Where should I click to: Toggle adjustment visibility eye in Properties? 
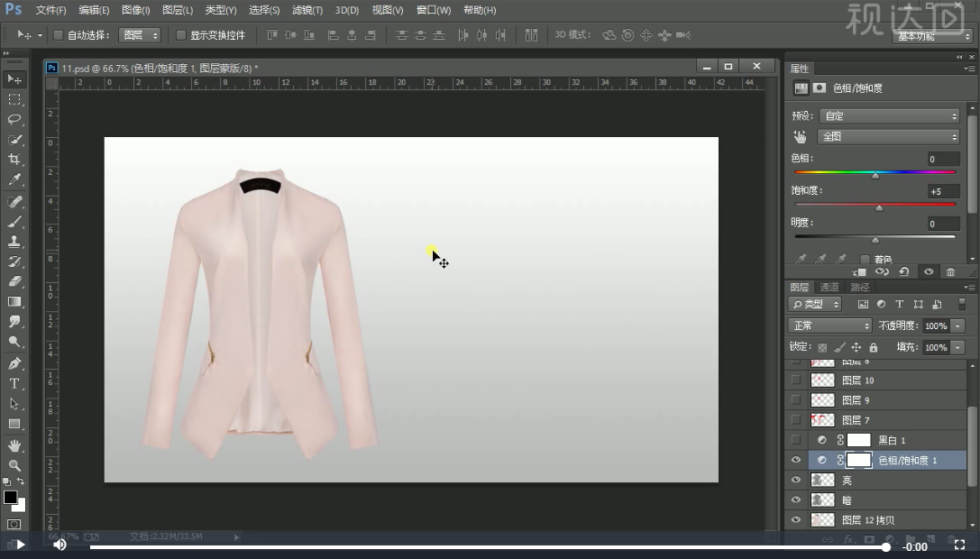[x=929, y=271]
